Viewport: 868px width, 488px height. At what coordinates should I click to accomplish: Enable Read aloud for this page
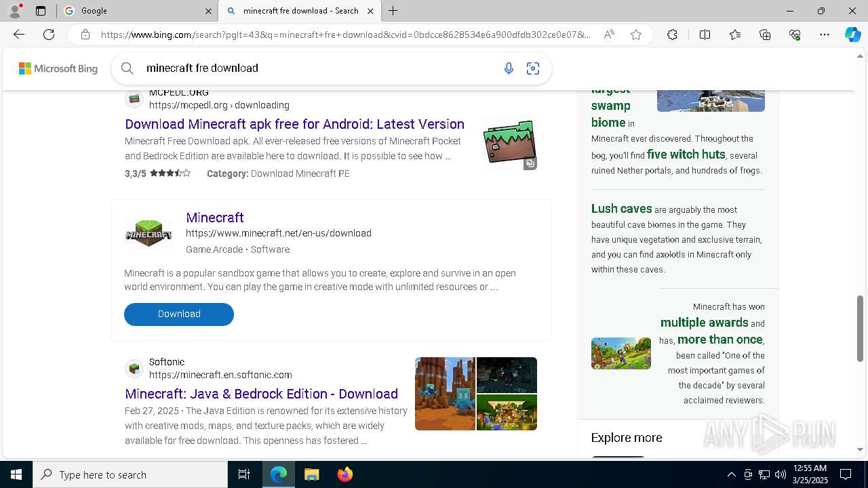point(609,35)
